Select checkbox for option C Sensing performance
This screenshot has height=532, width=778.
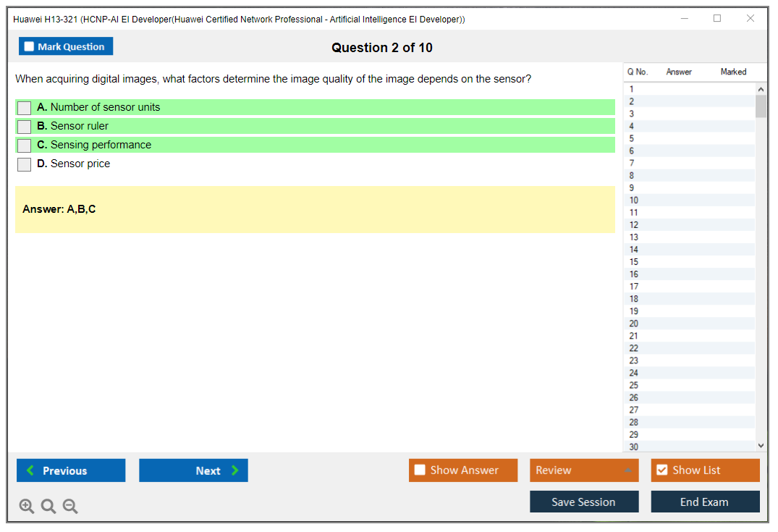(x=25, y=145)
